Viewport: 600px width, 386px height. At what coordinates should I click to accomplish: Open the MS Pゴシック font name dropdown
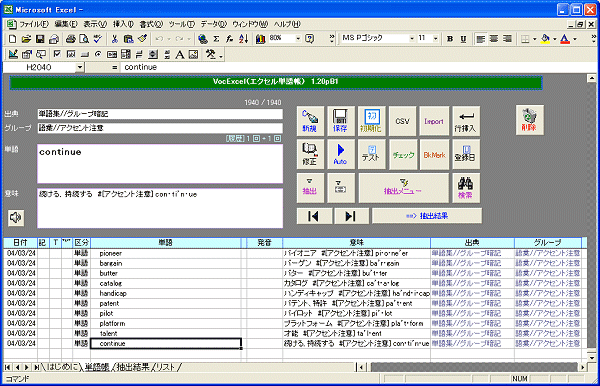(412, 39)
